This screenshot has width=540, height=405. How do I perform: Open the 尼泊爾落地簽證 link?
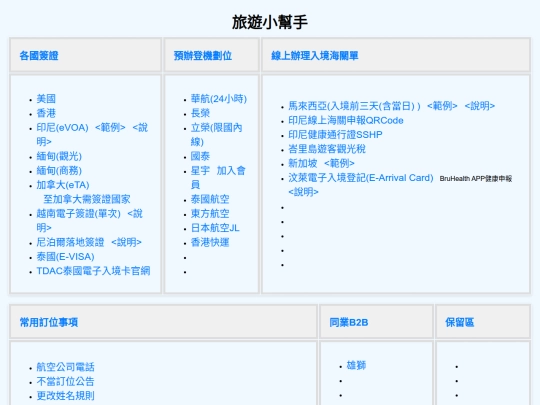pos(70,242)
